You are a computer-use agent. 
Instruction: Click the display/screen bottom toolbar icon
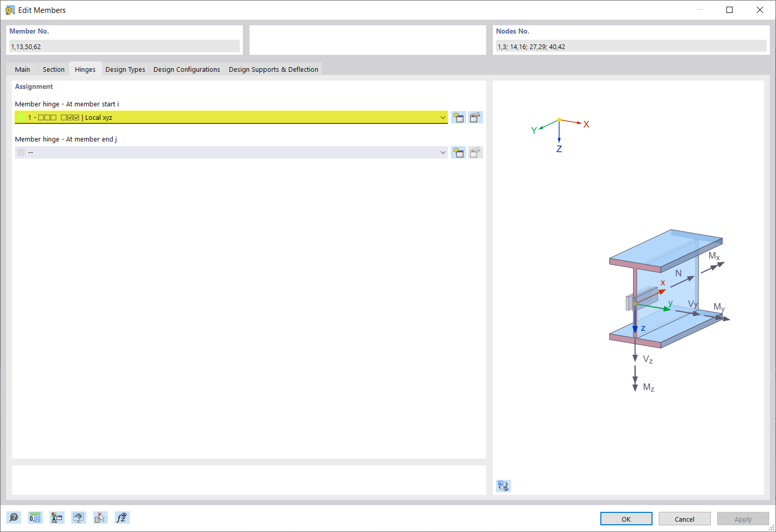(x=79, y=518)
